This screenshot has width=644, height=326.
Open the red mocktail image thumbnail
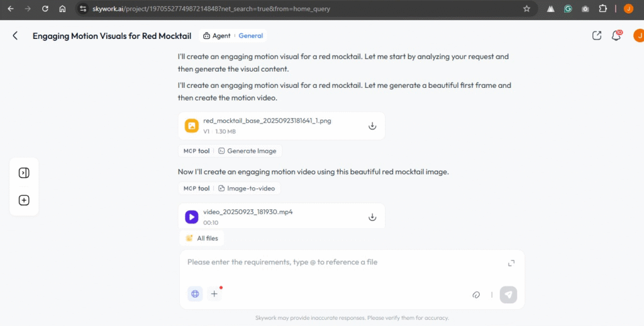tap(192, 126)
